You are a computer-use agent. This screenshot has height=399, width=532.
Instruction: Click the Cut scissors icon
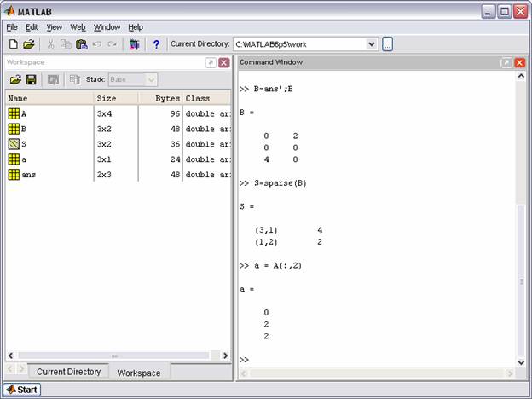pos(51,44)
